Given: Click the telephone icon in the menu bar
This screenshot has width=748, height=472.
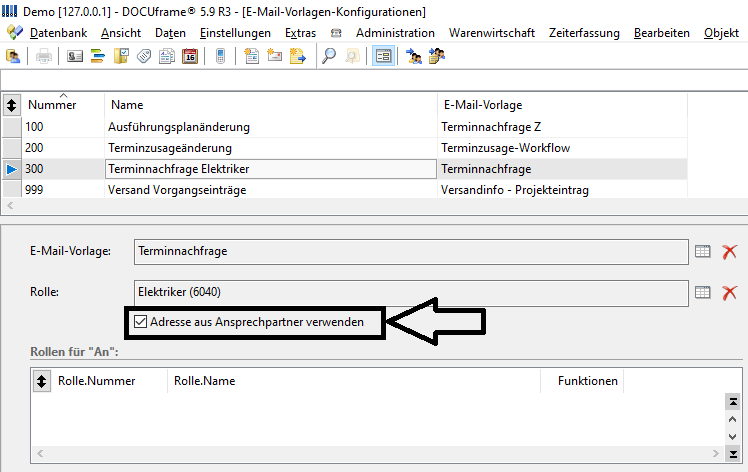Looking at the screenshot, I should pyautogui.click(x=336, y=33).
